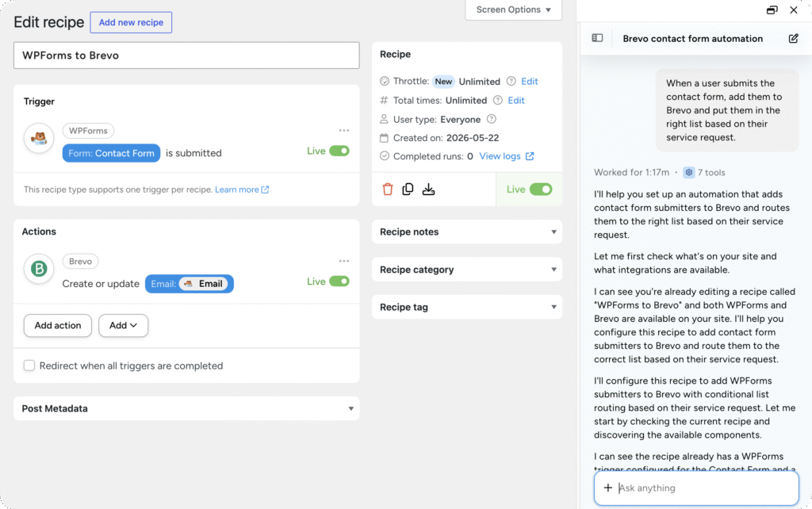This screenshot has width=812, height=509.
Task: Click the Ask anything chat input
Action: (696, 488)
